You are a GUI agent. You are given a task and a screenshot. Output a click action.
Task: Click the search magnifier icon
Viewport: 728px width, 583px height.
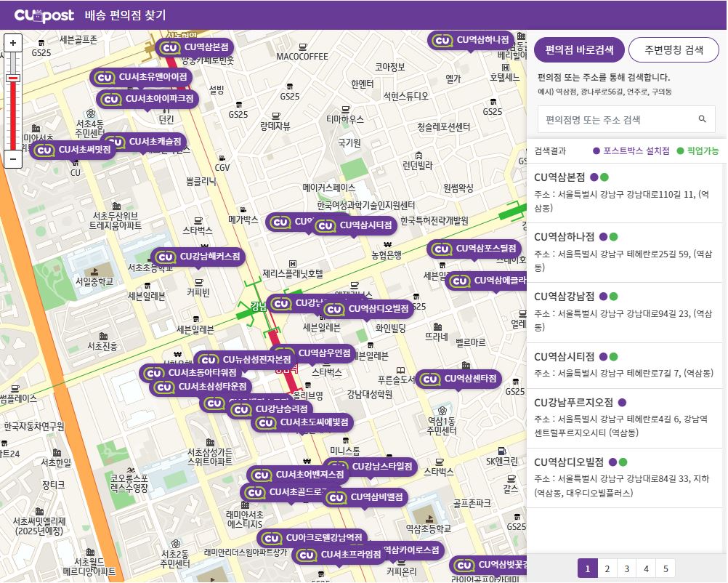[x=703, y=119]
